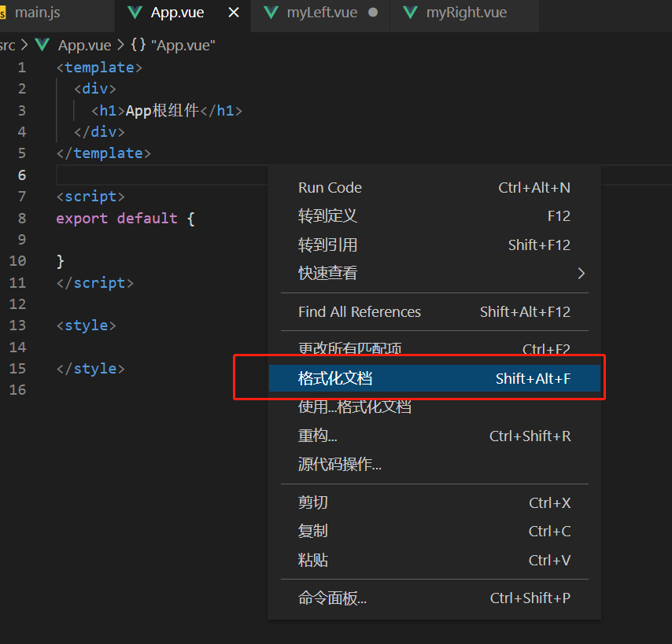Click the JS file icon on main.js tab
Viewport: 672px width, 644px height.
click(2, 13)
